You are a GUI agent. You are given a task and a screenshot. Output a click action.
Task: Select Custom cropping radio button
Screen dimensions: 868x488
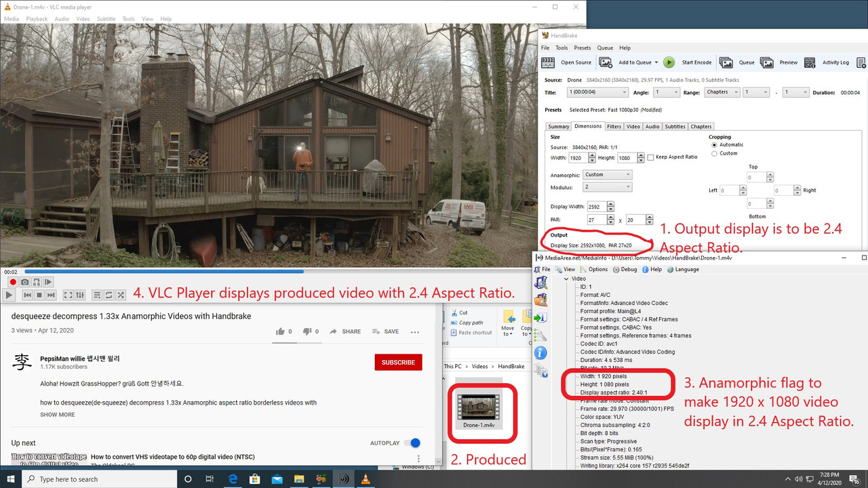[x=714, y=153]
